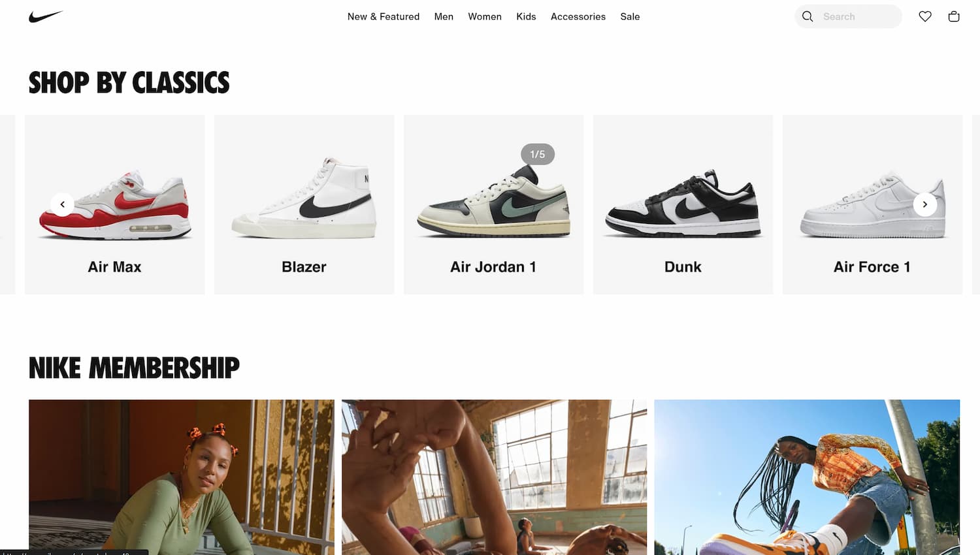
Task: Expand the Kids menu
Action: 526,16
